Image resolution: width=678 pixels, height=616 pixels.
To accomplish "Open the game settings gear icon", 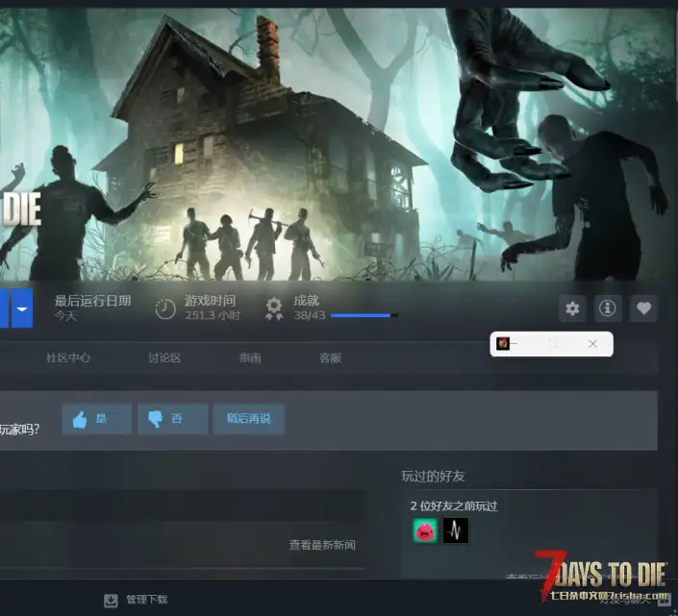I will pos(573,308).
